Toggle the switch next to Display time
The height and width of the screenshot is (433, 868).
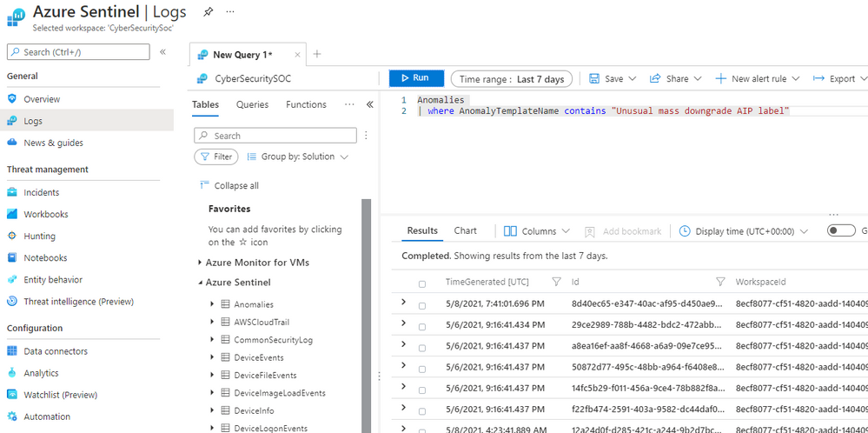coord(841,231)
